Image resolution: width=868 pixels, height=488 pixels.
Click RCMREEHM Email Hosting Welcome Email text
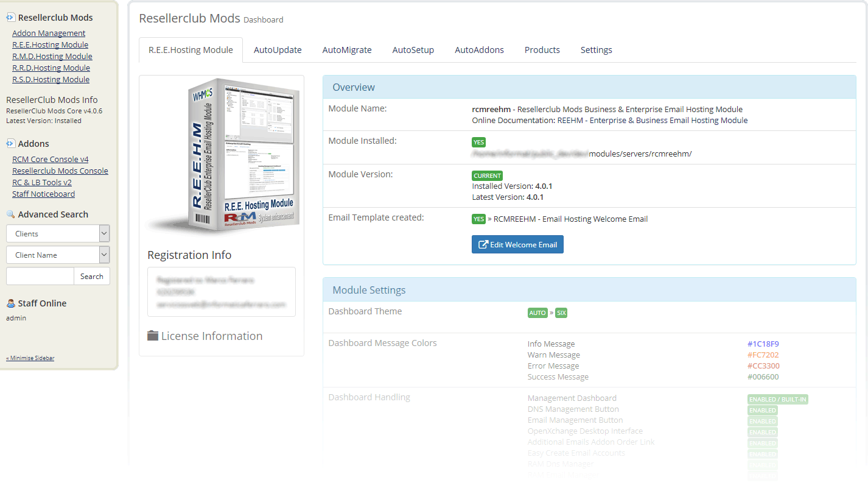point(570,219)
